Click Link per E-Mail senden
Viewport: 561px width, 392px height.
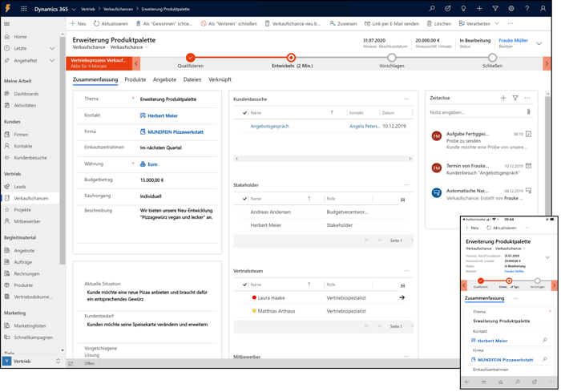coord(391,23)
